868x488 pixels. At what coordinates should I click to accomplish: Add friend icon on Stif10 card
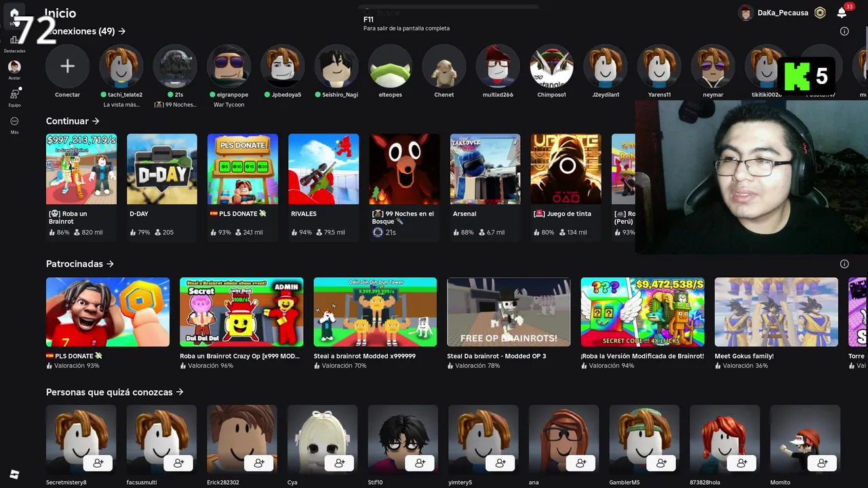pyautogui.click(x=420, y=463)
